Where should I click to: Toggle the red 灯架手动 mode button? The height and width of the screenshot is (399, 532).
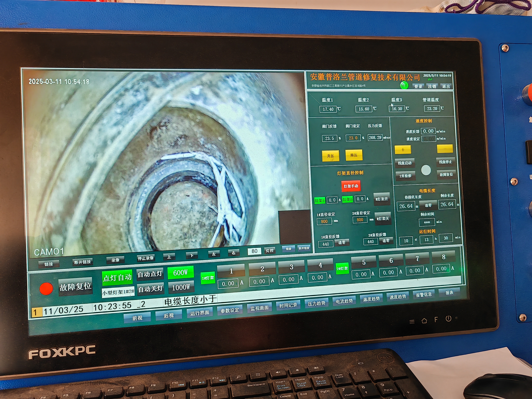[351, 186]
